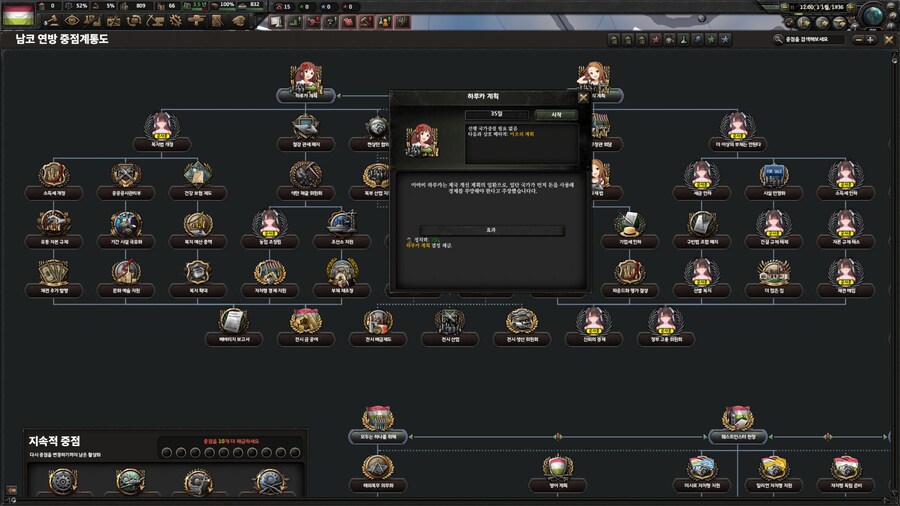Toggle the green star focus filter

pyautogui.click(x=711, y=39)
